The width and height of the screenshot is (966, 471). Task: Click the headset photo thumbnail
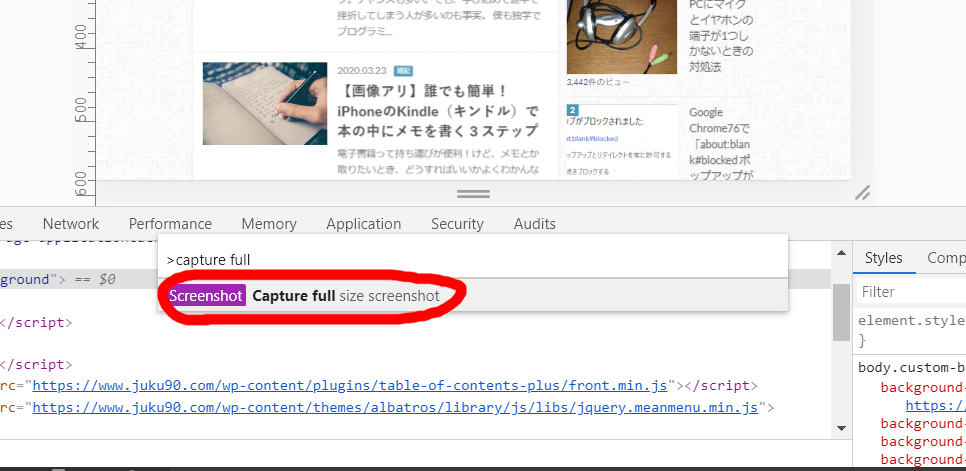622,37
